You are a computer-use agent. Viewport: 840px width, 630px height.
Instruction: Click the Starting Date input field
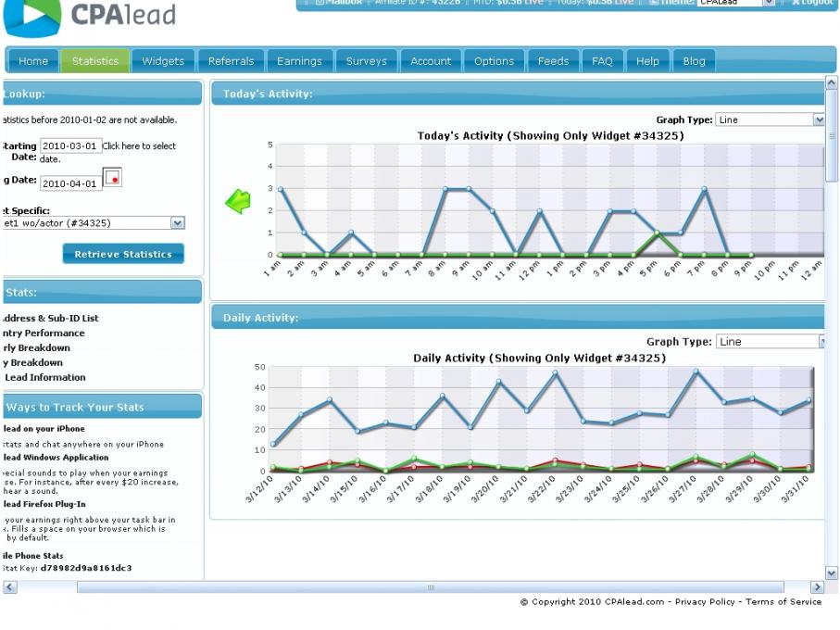point(70,145)
